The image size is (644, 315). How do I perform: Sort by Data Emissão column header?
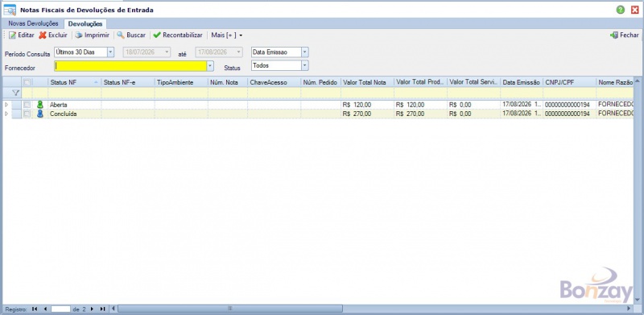(521, 82)
